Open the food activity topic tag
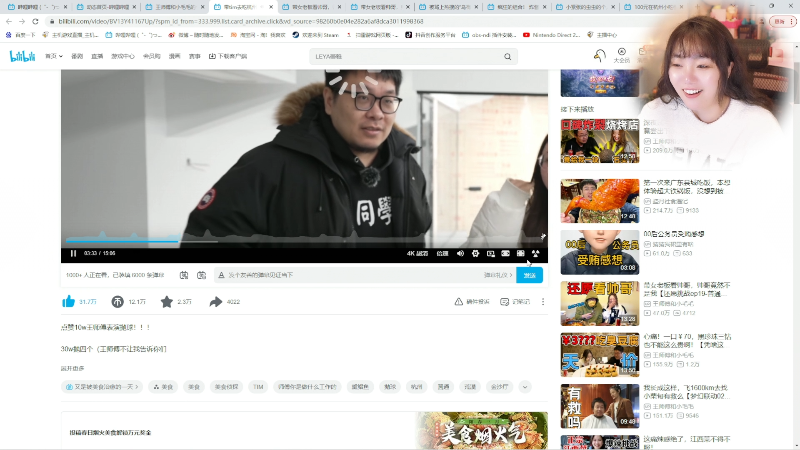 pos(102,387)
